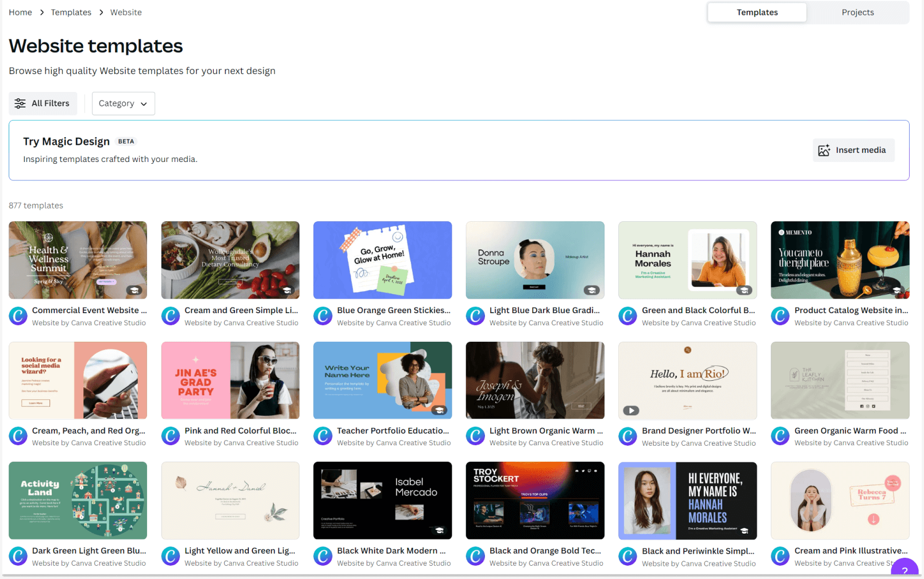The image size is (924, 579).
Task: Open the Jin Ae's Grad Party template
Action: coord(230,380)
